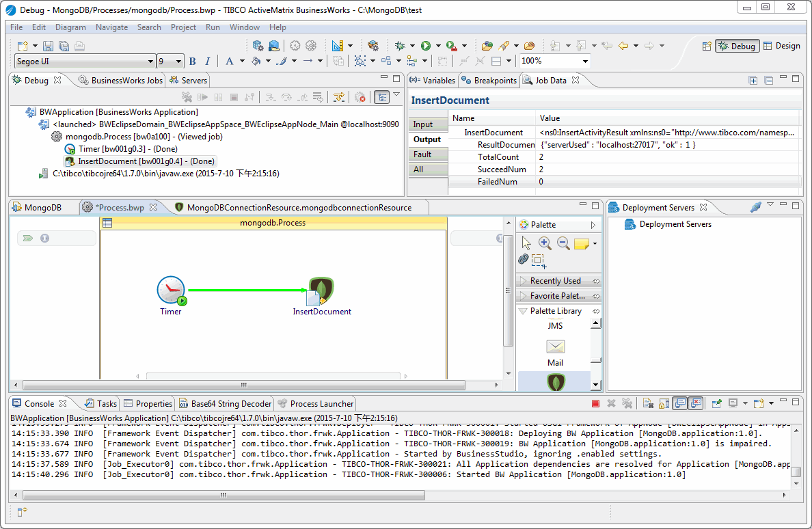
Task: Toggle Scroll Lock in Console toolbar
Action: (x=664, y=404)
